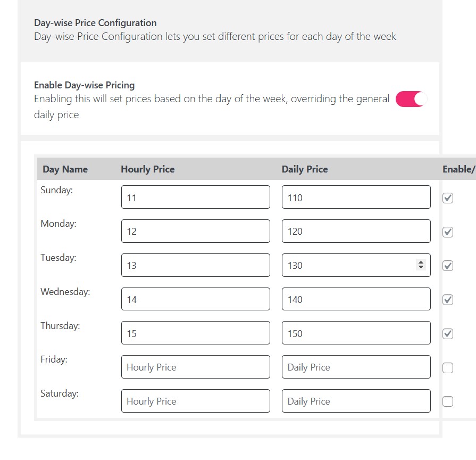Uncheck the Tuesday enable checkbox
Screen dimensions: 476x460
448,266
